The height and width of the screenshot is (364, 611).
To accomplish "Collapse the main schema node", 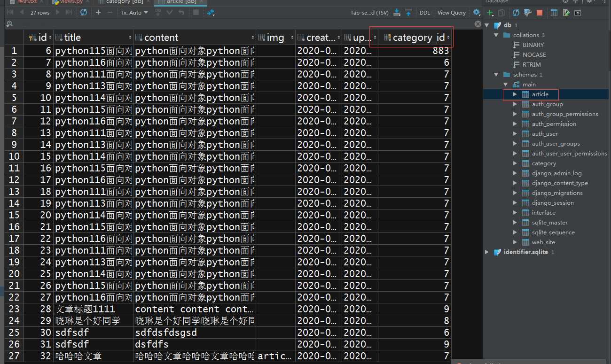I will click(x=506, y=85).
